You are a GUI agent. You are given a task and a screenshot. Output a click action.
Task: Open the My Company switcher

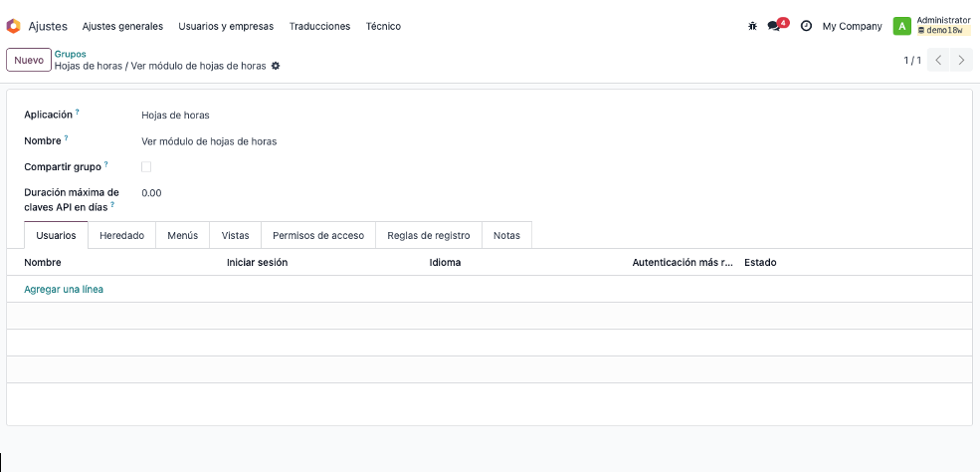point(853,26)
